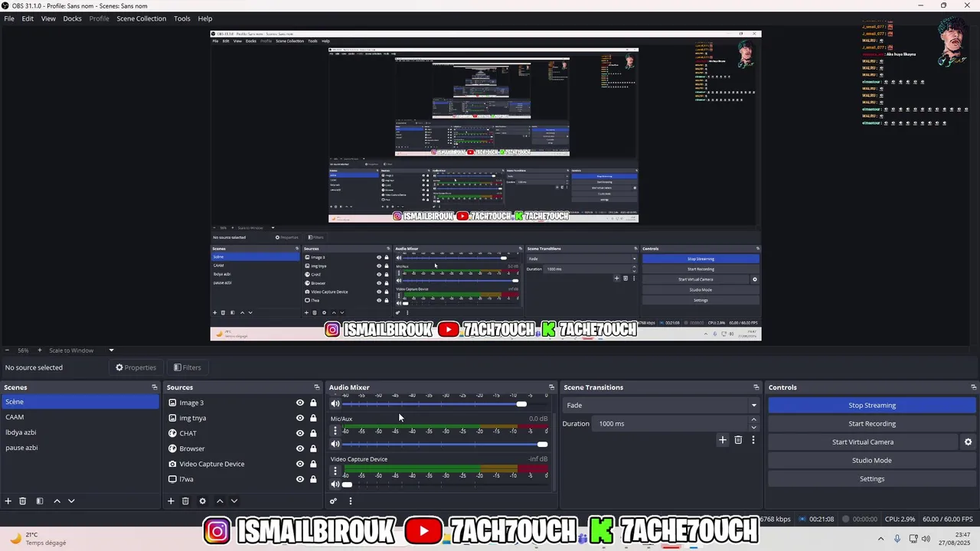Add a configurable scene transition
Screen dimensions: 980x551
tap(722, 440)
